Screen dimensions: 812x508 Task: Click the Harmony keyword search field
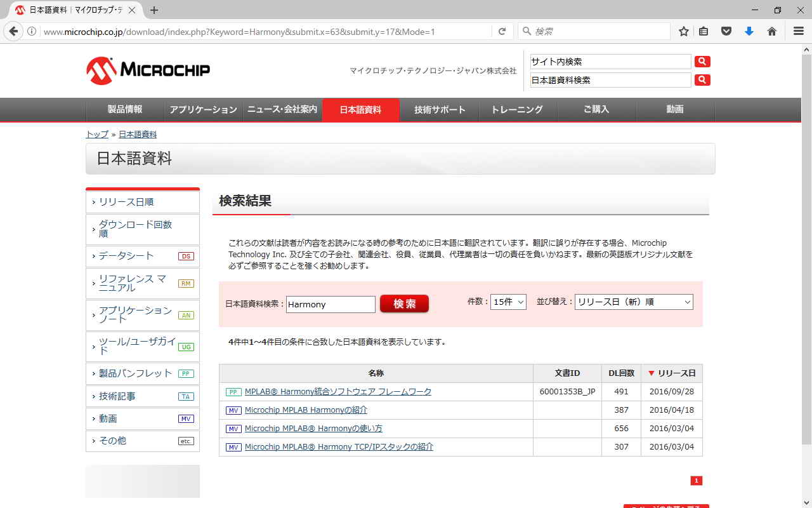point(331,304)
